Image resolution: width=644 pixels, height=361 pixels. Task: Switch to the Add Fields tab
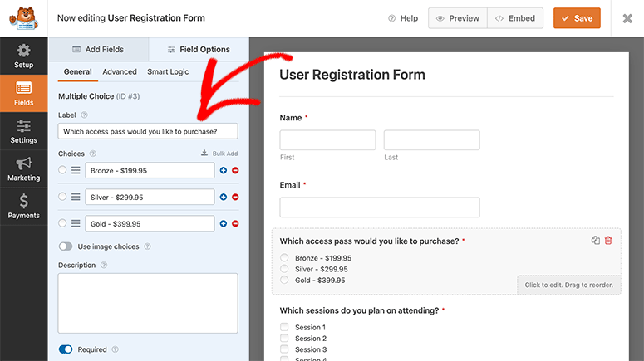coord(98,50)
